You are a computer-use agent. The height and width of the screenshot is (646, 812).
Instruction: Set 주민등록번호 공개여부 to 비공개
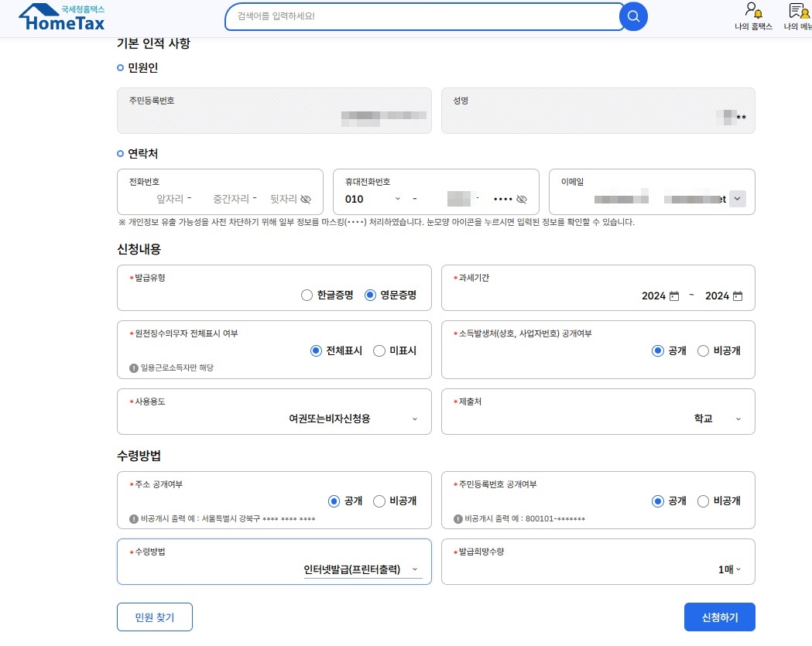[703, 501]
